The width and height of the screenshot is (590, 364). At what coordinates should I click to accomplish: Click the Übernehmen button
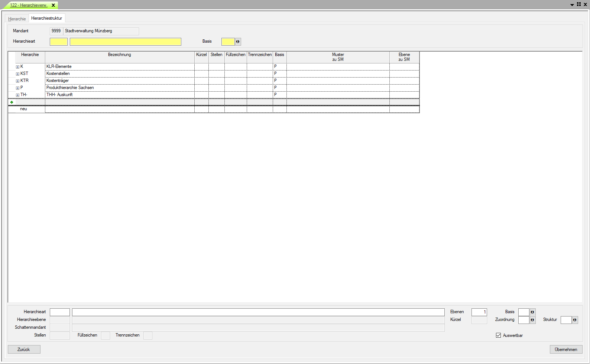tap(566, 350)
